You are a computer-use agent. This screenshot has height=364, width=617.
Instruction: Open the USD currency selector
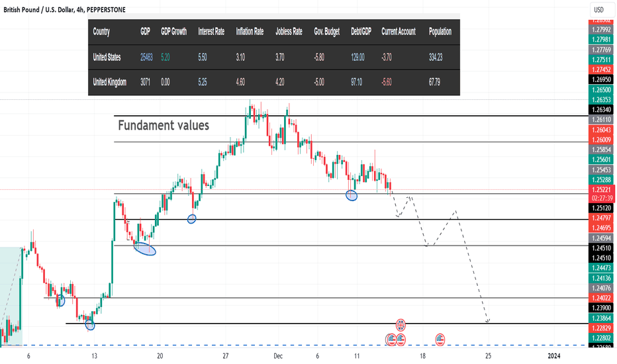[x=598, y=10]
